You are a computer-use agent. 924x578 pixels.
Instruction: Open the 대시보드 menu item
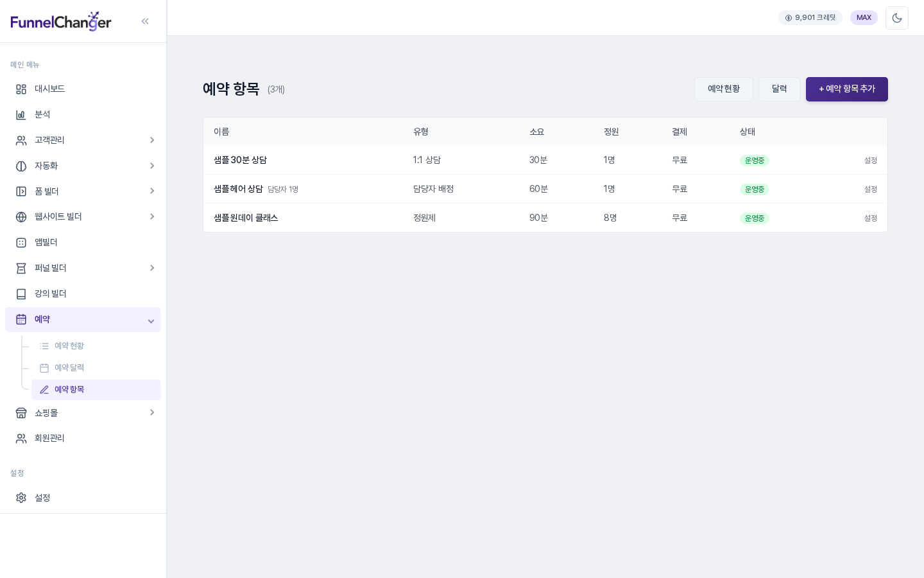coord(83,89)
